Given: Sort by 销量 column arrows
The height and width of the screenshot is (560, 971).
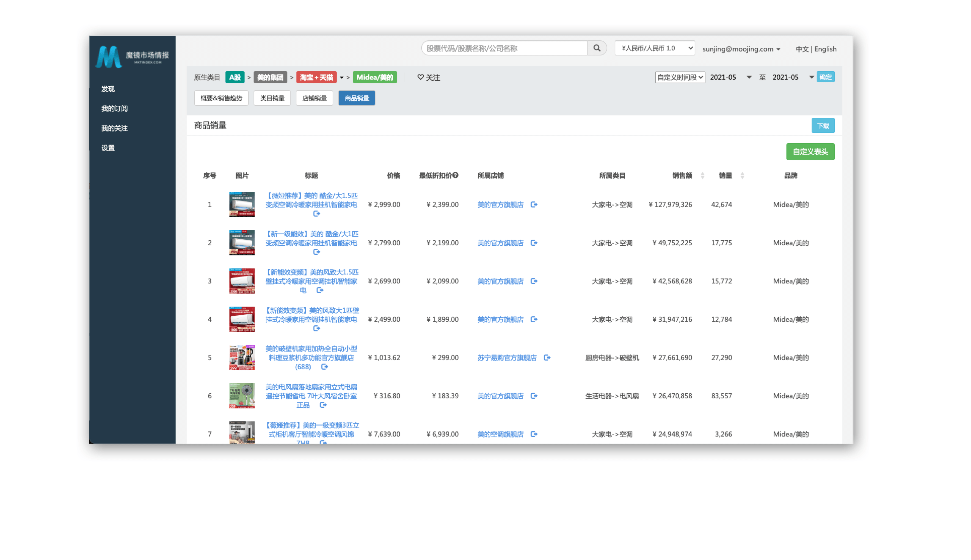Looking at the screenshot, I should 742,176.
